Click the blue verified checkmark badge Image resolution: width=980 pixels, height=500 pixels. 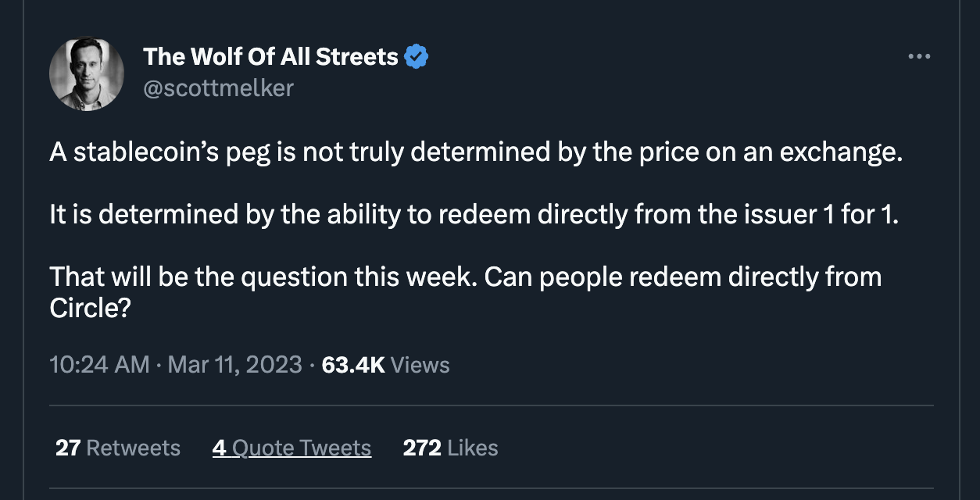pos(416,56)
